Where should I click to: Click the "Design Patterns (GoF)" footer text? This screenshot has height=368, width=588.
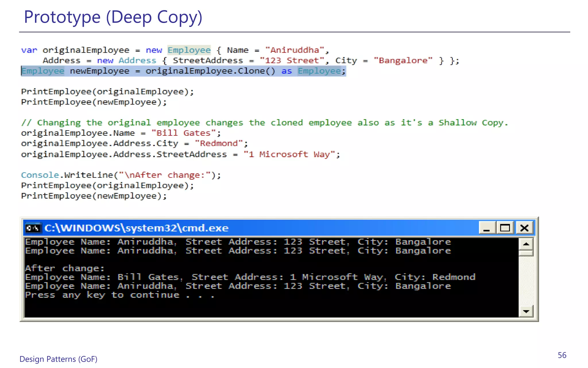click(x=58, y=359)
